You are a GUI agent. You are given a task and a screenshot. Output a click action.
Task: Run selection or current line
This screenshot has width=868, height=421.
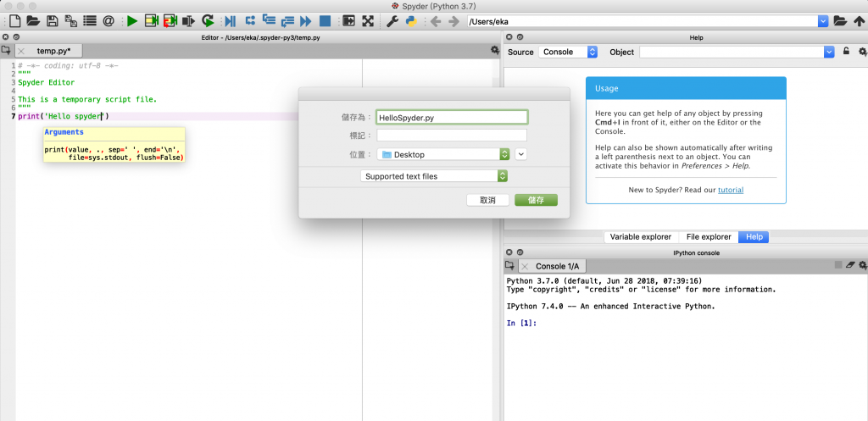click(189, 21)
